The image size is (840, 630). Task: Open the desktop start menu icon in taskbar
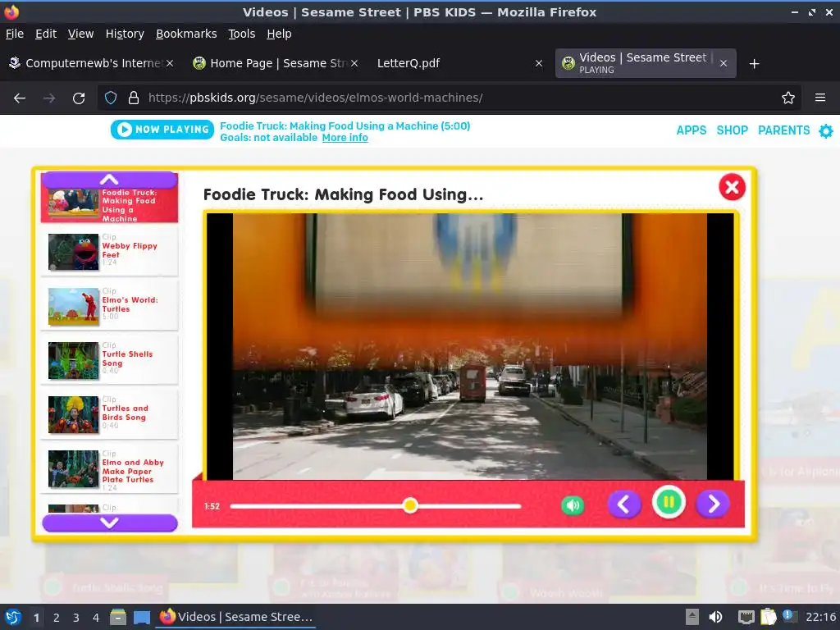(x=13, y=617)
